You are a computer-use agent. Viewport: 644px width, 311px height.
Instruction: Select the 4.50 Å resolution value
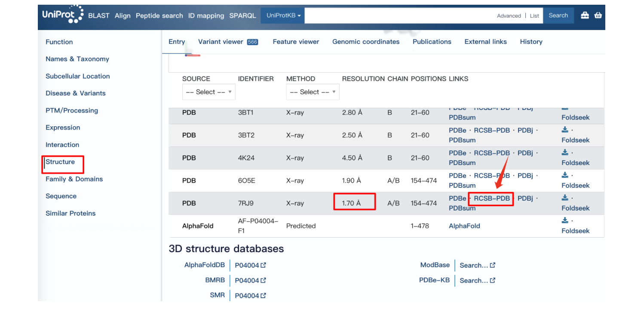coord(352,158)
